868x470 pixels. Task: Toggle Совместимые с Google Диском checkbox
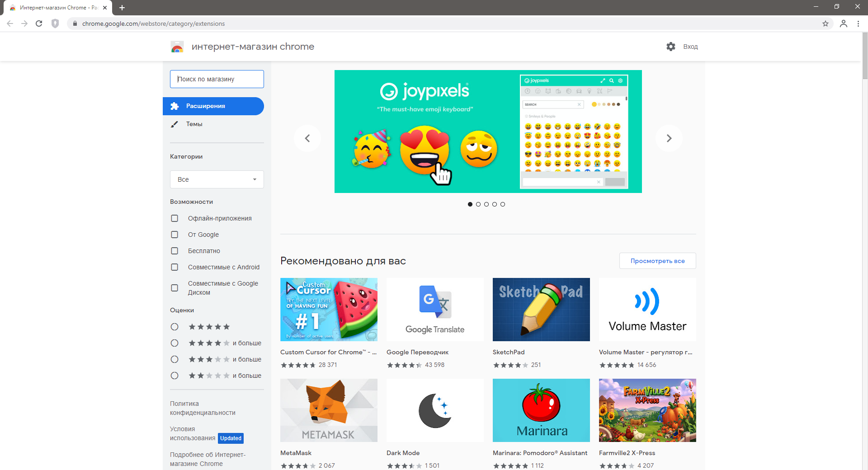coord(175,288)
